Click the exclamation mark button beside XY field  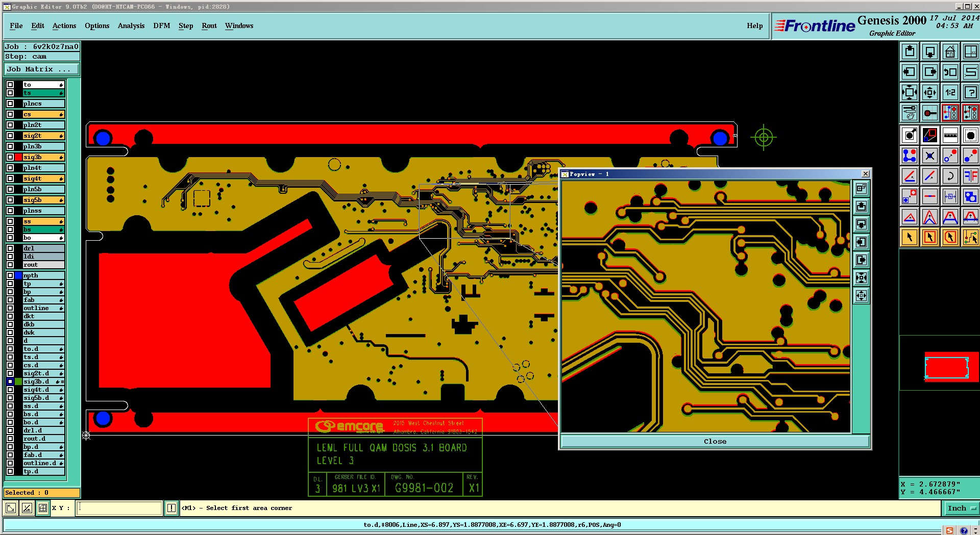point(171,508)
